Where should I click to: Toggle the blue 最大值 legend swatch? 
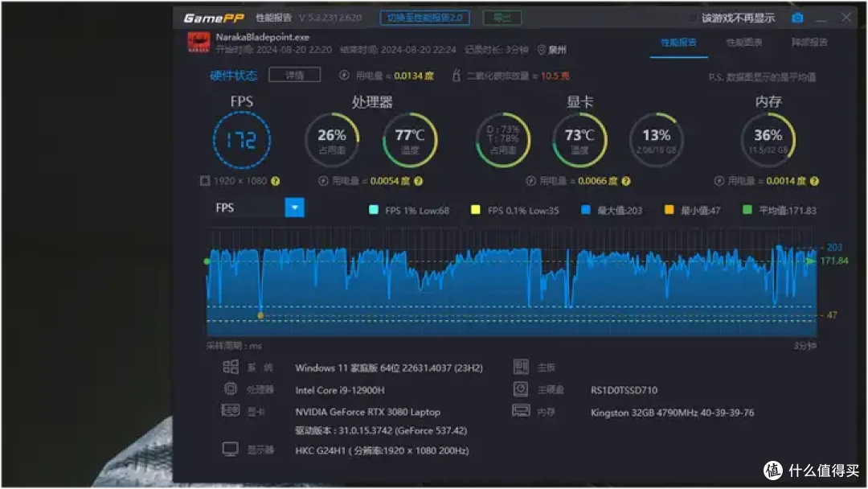coord(586,210)
